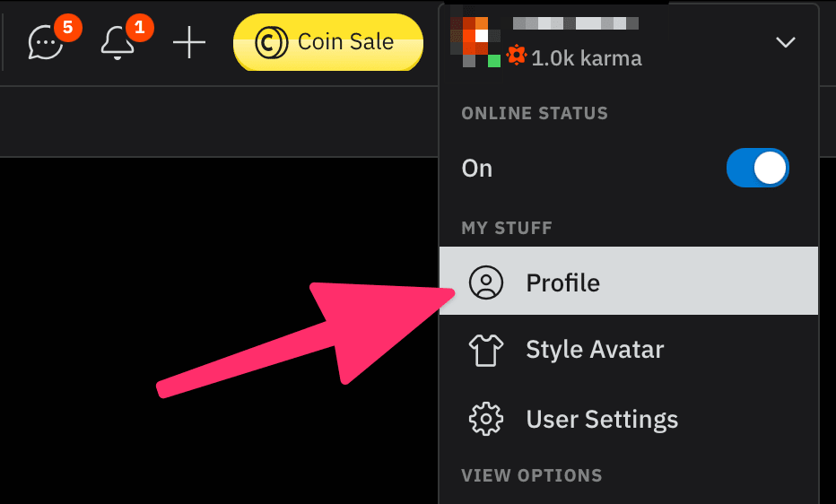
Task: Click the red badge showing 5
Action: click(x=67, y=27)
